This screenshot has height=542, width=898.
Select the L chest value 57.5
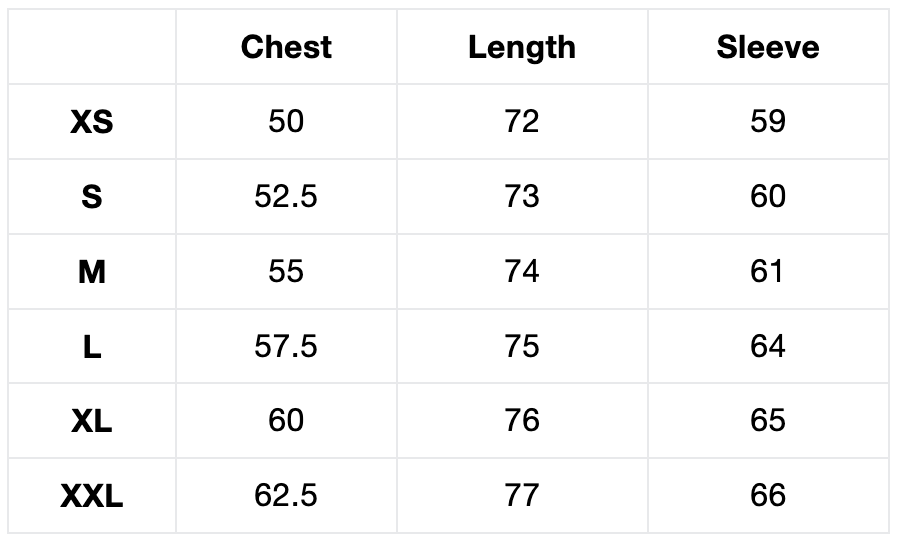(286, 347)
